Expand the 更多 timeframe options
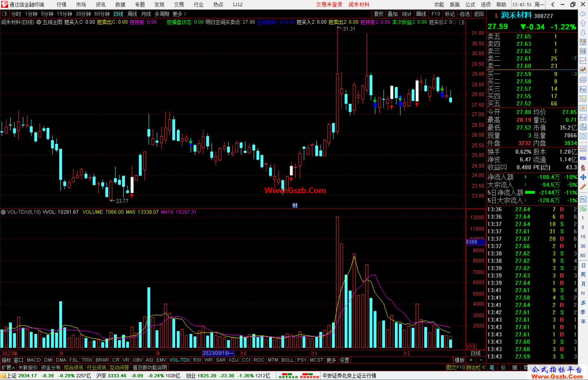 pyautogui.click(x=179, y=14)
